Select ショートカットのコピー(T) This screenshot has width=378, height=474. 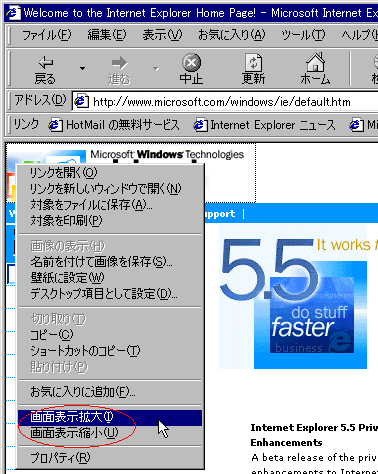[110, 351]
